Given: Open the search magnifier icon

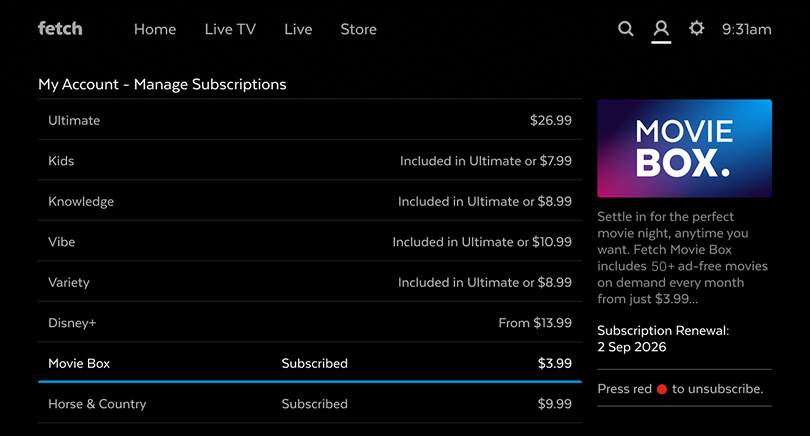Looking at the screenshot, I should coord(626,28).
